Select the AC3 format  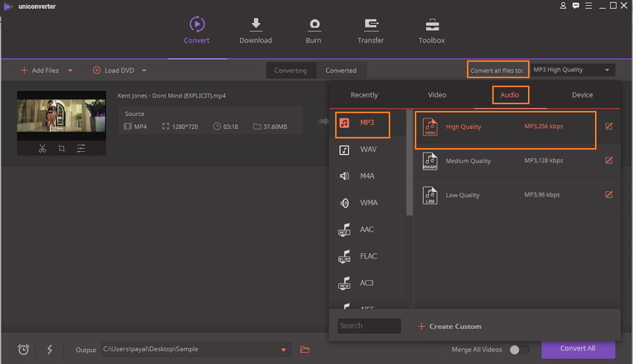pyautogui.click(x=367, y=283)
